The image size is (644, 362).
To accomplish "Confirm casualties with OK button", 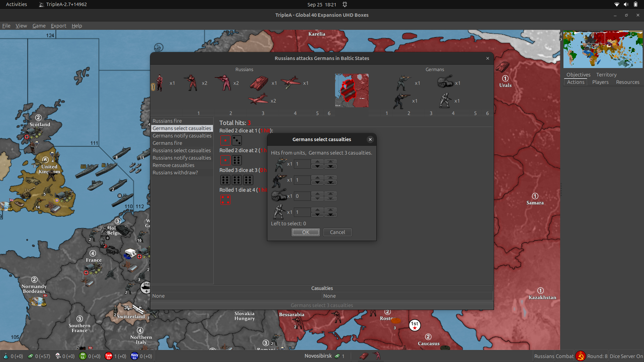I will click(306, 232).
